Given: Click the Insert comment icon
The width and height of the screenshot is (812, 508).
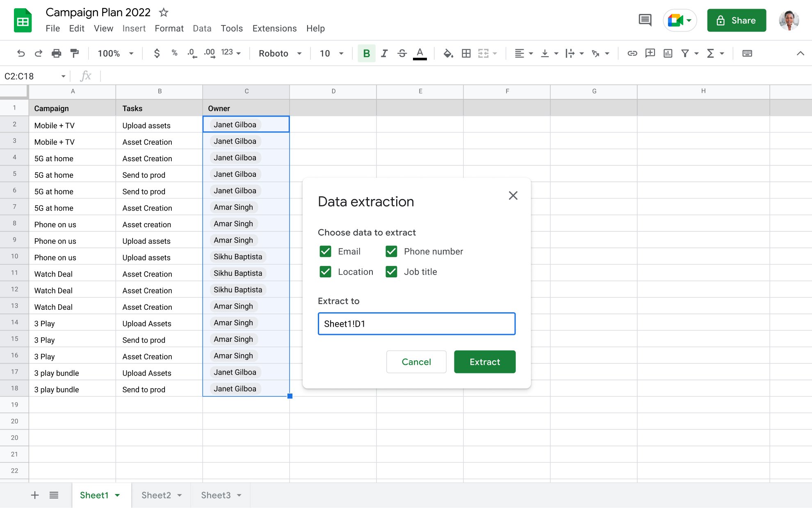Looking at the screenshot, I should click(650, 53).
